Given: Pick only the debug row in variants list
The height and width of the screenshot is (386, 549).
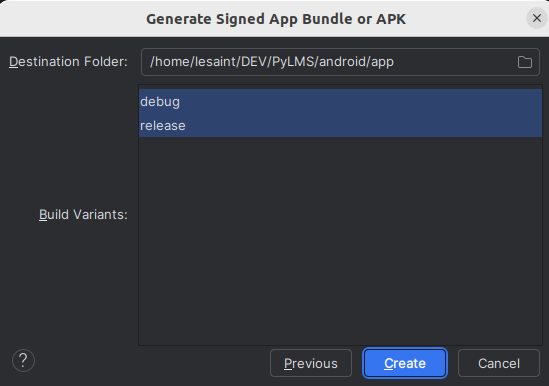Looking at the screenshot, I should tap(340, 102).
